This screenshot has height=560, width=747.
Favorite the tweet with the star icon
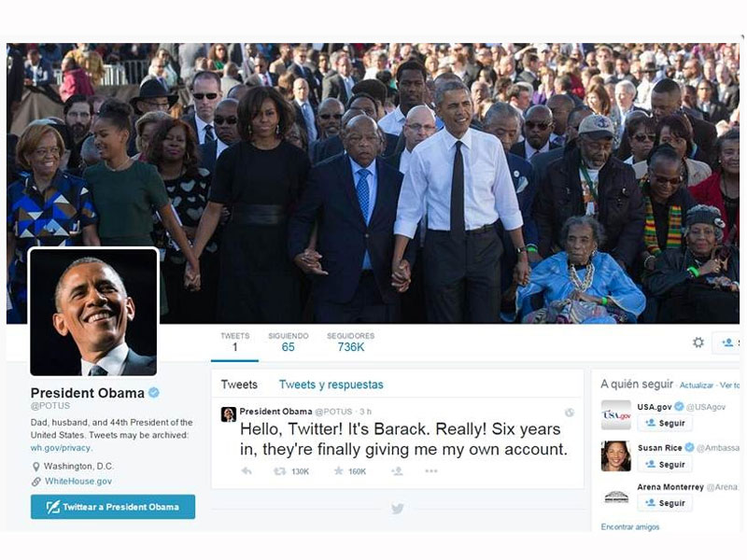338,471
